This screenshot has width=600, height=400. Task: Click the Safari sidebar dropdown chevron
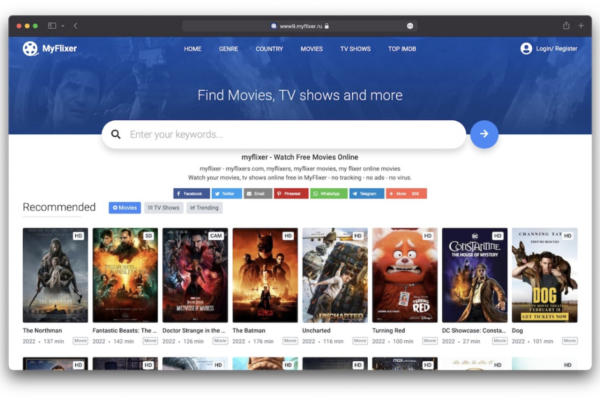coord(62,25)
